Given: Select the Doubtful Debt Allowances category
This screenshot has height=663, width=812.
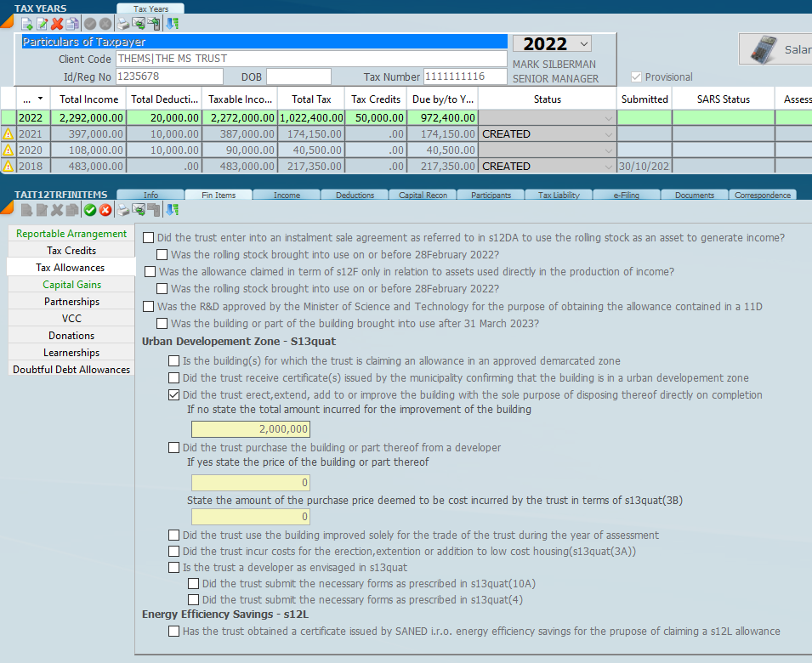Looking at the screenshot, I should (x=71, y=370).
